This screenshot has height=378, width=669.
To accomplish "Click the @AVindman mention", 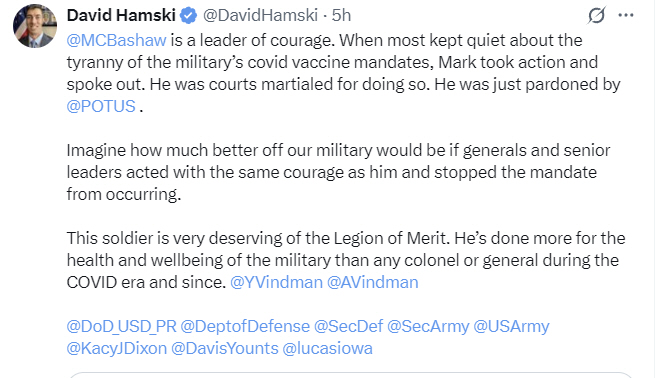I will (373, 282).
